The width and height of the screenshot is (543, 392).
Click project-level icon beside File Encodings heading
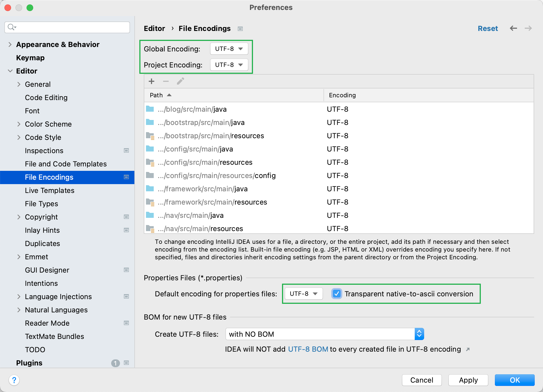(x=240, y=29)
